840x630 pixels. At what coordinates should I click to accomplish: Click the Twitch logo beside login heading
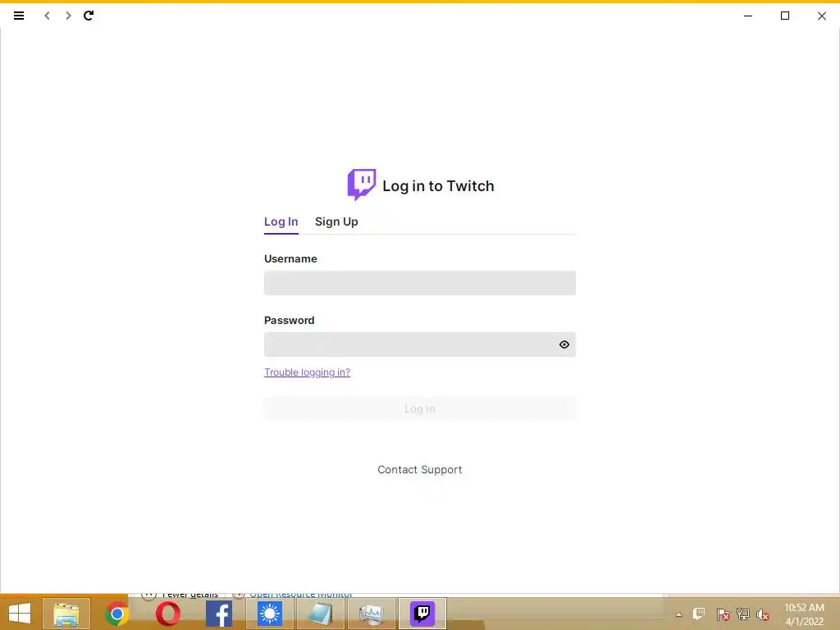[x=362, y=185]
